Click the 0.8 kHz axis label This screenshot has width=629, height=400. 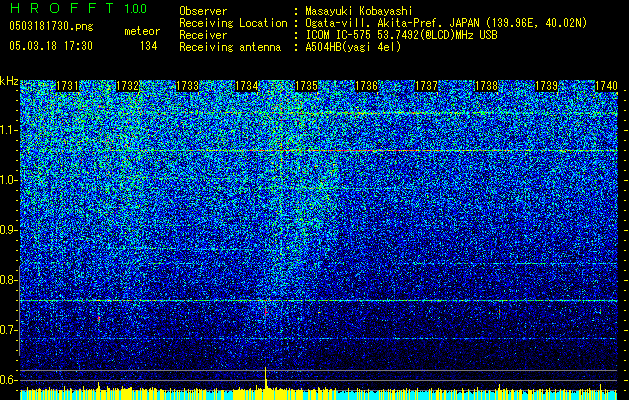pos(8,280)
